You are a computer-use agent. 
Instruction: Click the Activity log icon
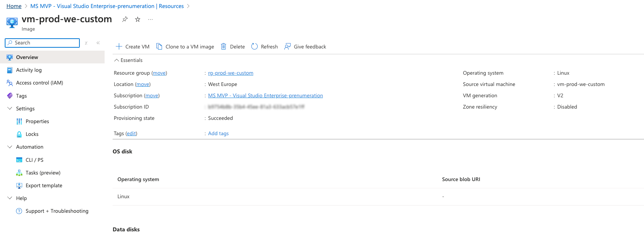[10, 70]
